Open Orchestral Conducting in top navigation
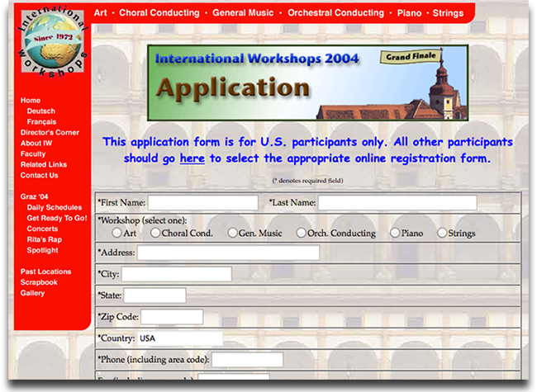Viewport: 537px width, 392px height. point(335,13)
